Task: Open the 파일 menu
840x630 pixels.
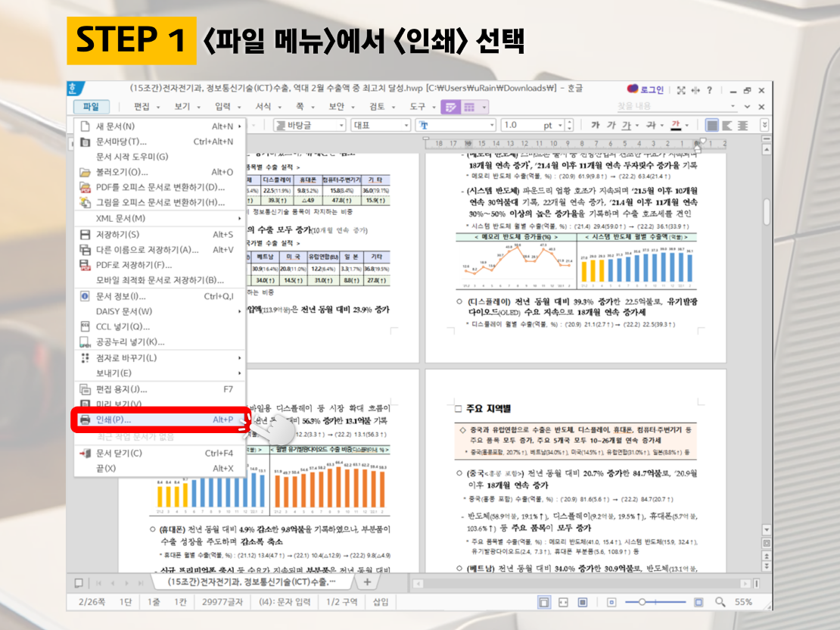Action: pos(91,107)
